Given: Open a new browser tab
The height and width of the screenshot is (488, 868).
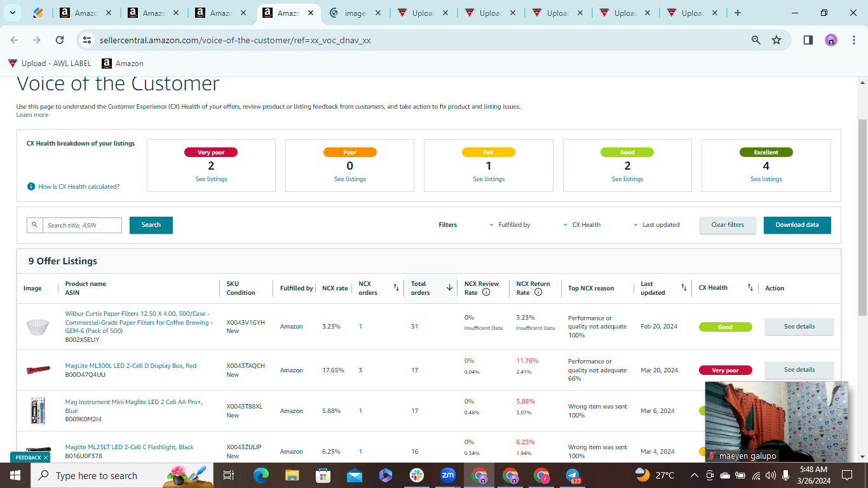Looking at the screenshot, I should click(738, 13).
